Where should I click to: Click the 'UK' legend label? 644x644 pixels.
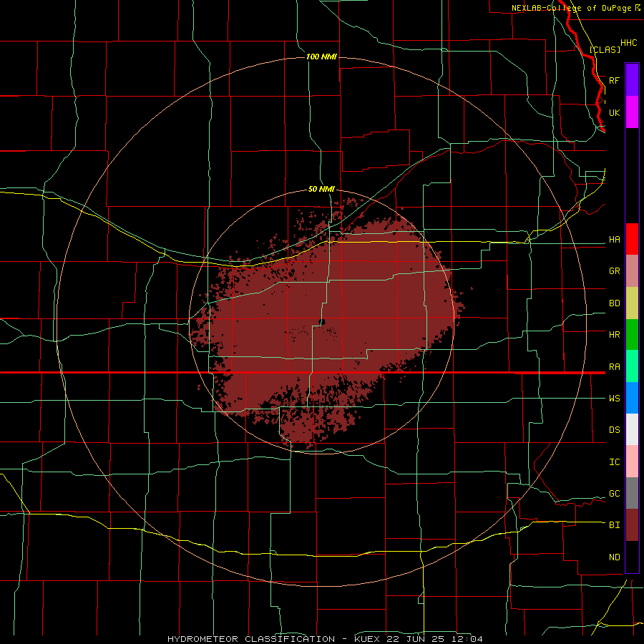click(x=614, y=112)
